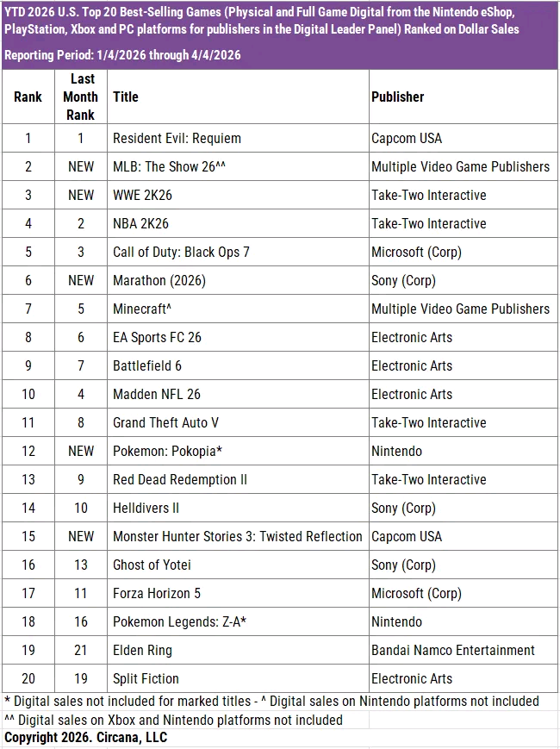Viewport: 560px width, 749px height.
Task: Click the Last Month Rank column header
Action: click(80, 97)
